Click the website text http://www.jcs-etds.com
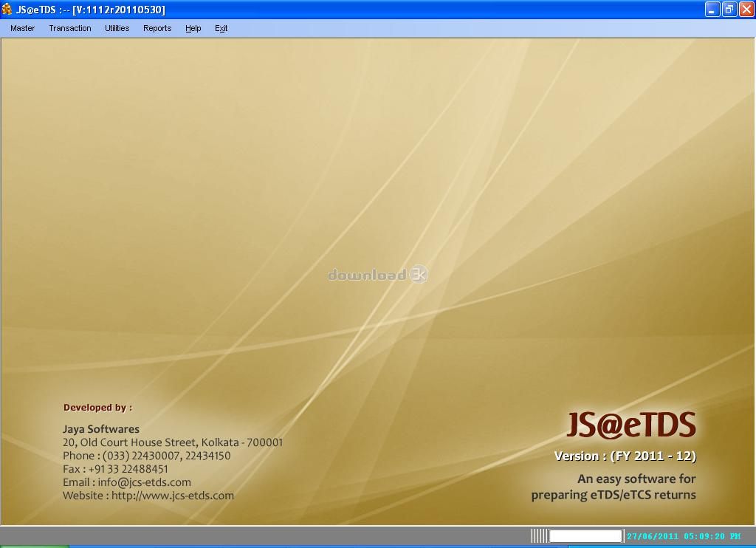 click(173, 496)
